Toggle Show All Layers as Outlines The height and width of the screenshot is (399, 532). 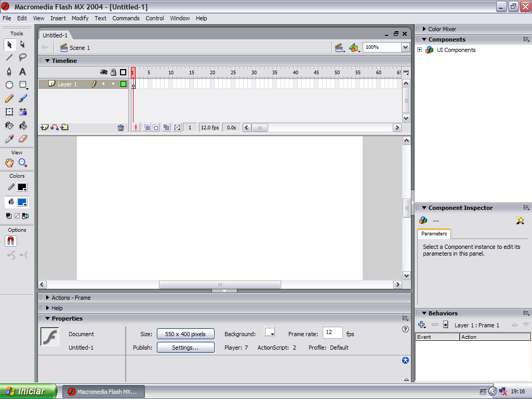click(x=123, y=72)
